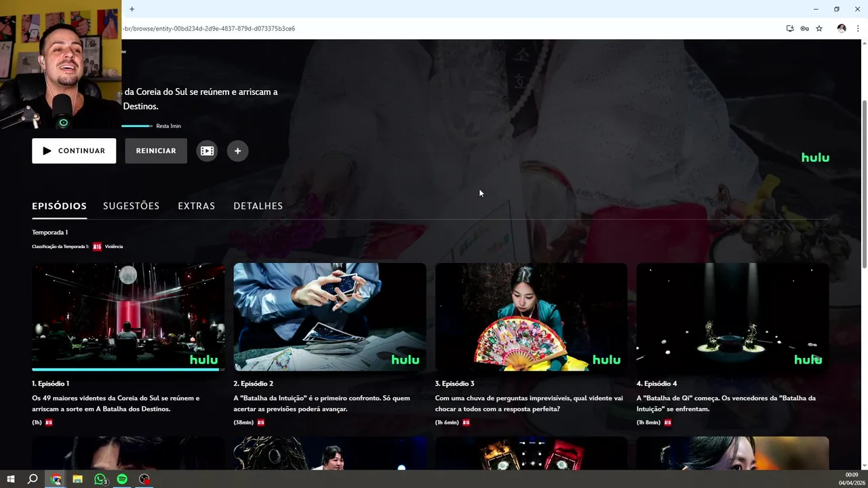Click the Reiniciar button
The height and width of the screenshot is (488, 868).
pyautogui.click(x=156, y=150)
